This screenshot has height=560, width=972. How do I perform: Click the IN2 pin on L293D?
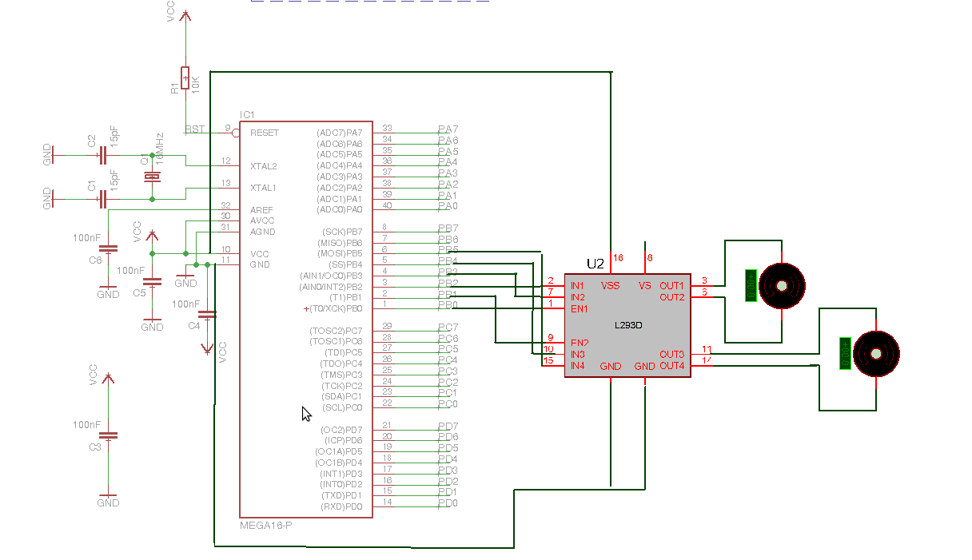tap(577, 297)
